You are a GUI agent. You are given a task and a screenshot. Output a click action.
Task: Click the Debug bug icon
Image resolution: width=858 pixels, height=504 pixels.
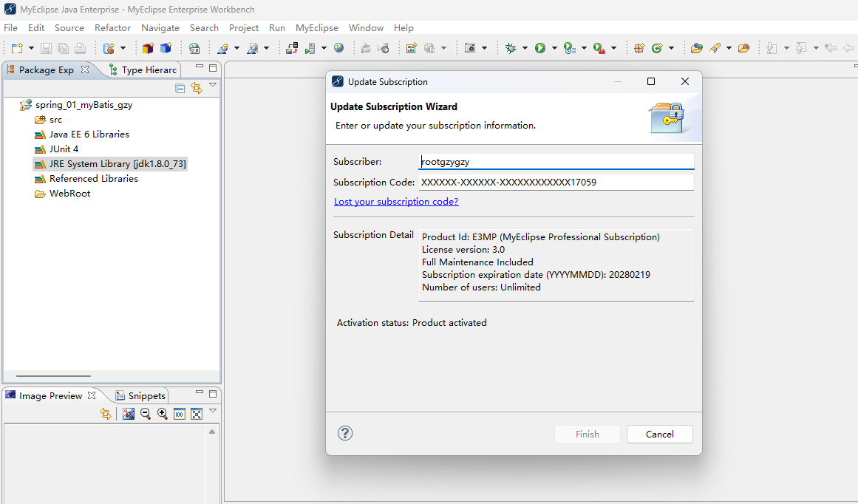pos(511,48)
